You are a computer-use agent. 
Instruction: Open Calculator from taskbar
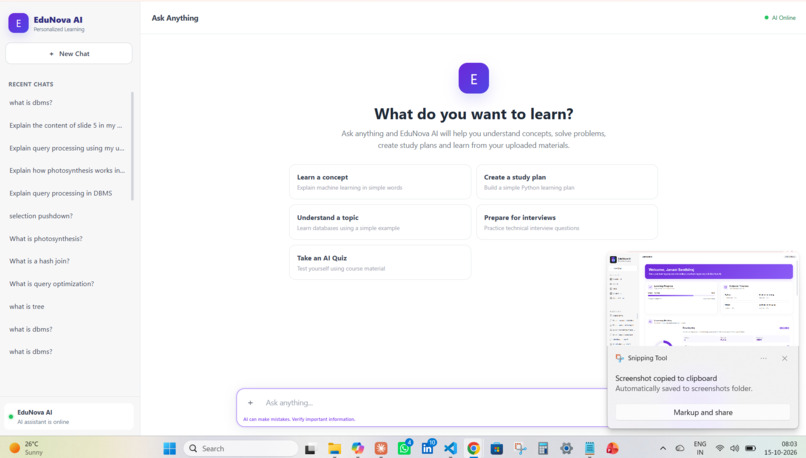point(543,448)
